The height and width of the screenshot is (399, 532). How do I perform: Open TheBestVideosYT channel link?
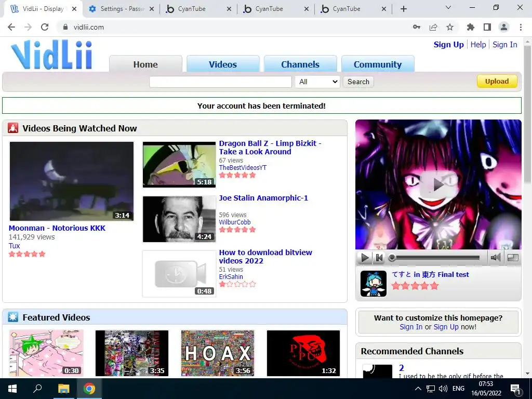tap(243, 168)
